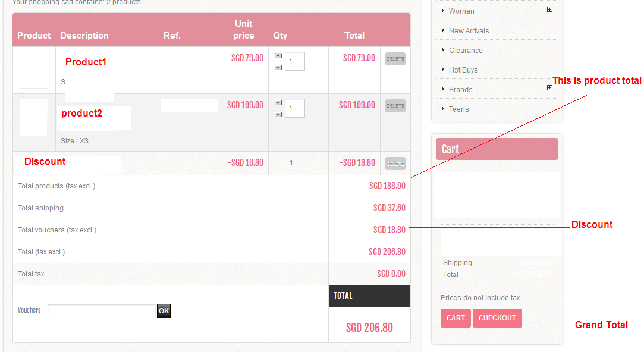This screenshot has height=352, width=644.
Task: Delete the discount row from cart
Action: [395, 163]
